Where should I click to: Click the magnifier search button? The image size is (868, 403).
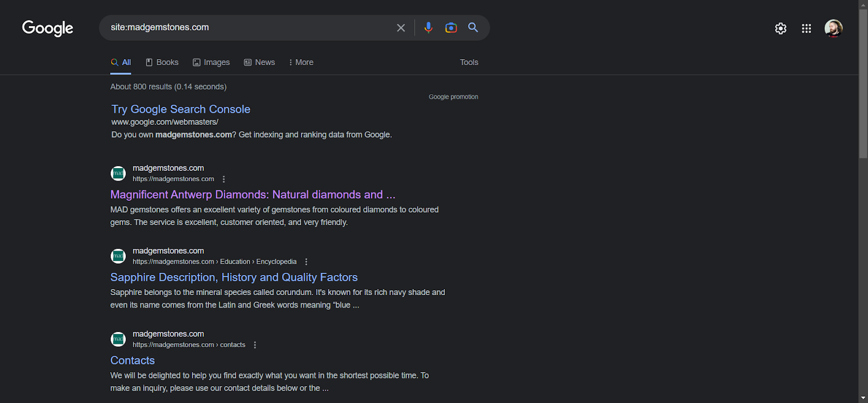tap(473, 28)
